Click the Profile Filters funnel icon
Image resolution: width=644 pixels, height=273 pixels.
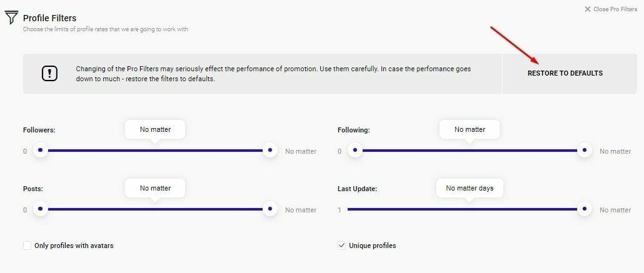point(11,18)
